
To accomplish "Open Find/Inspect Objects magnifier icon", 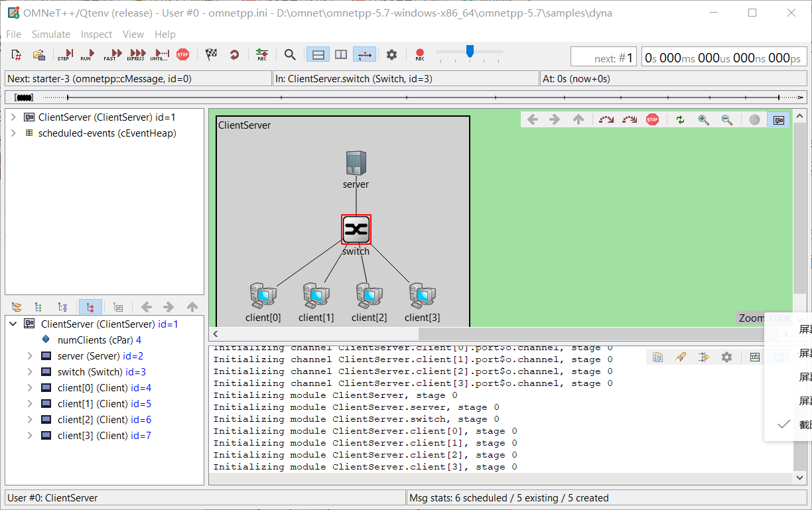I will tap(290, 55).
